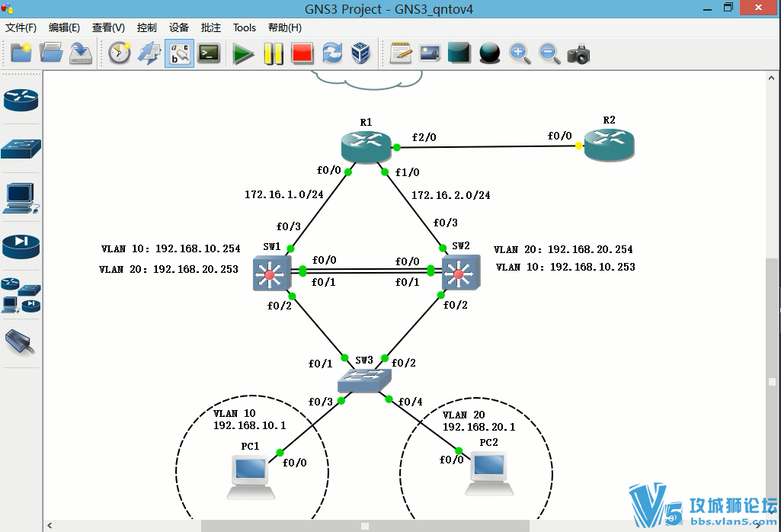781x532 pixels.
Task: Select the PC2 computer node
Action: pyautogui.click(x=490, y=474)
